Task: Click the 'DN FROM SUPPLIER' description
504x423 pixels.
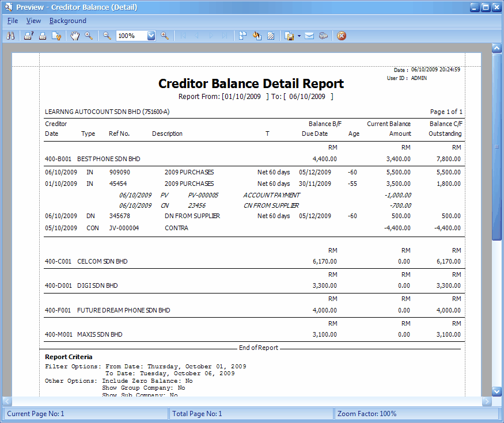Action: pos(192,216)
